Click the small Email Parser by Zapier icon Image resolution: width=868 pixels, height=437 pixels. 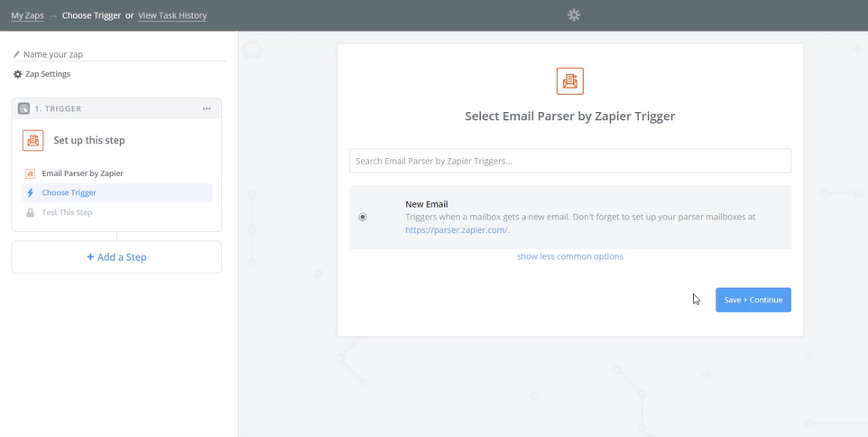[31, 173]
